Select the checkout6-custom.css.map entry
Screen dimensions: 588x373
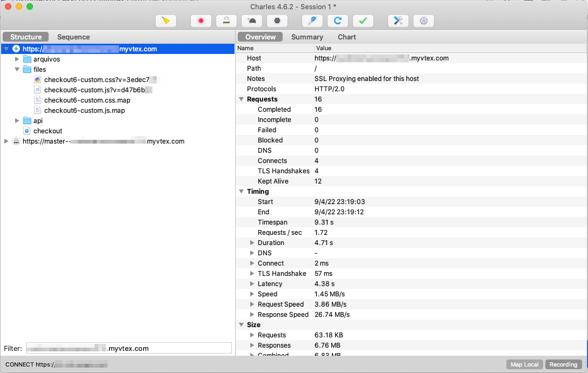coord(88,100)
